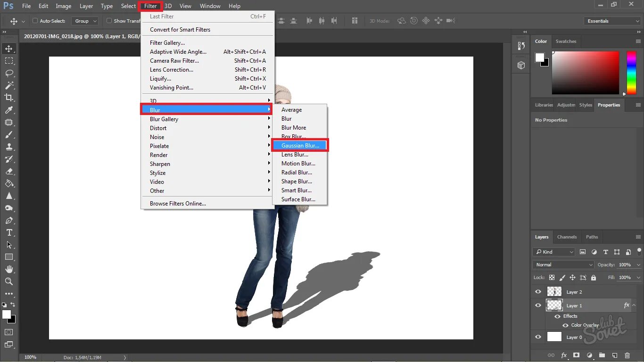Toggle Color Overlay effect visibility eye
The height and width of the screenshot is (362, 644).
(x=565, y=325)
